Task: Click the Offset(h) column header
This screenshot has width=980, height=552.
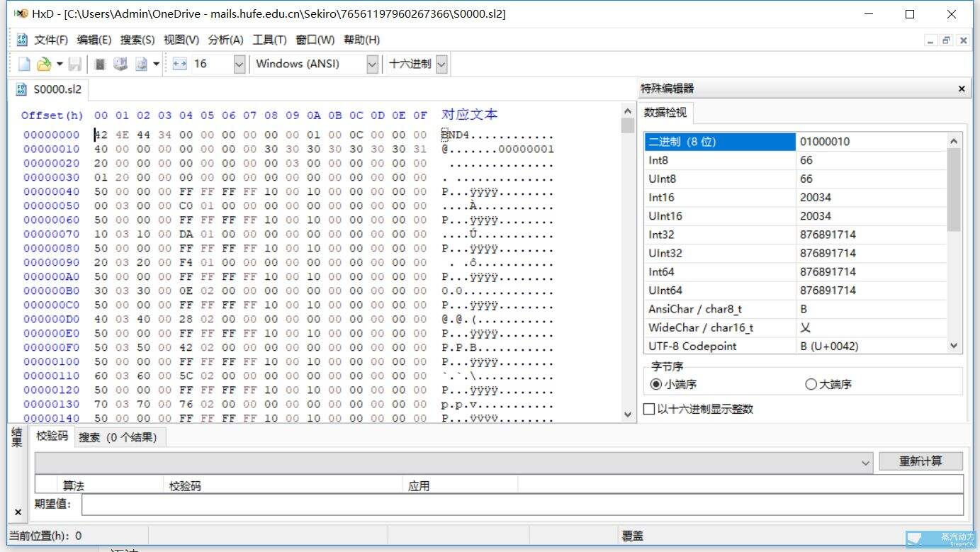Action: pos(52,115)
